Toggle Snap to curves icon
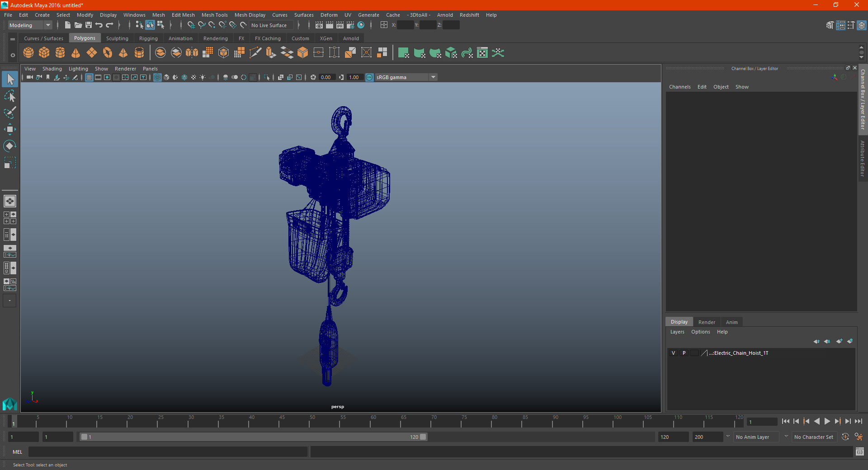Viewport: 868px width, 470px height. [202, 25]
